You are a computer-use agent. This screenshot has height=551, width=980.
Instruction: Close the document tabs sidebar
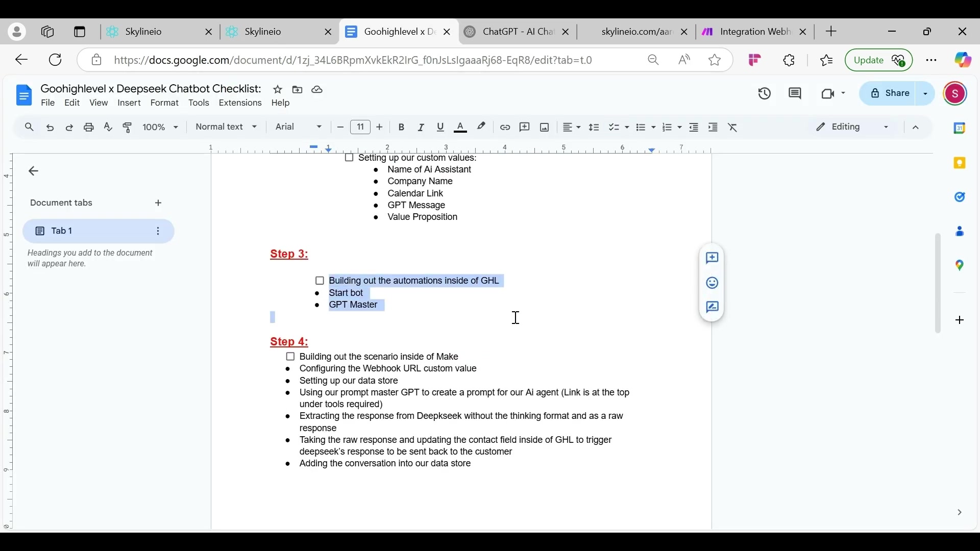pyautogui.click(x=34, y=171)
